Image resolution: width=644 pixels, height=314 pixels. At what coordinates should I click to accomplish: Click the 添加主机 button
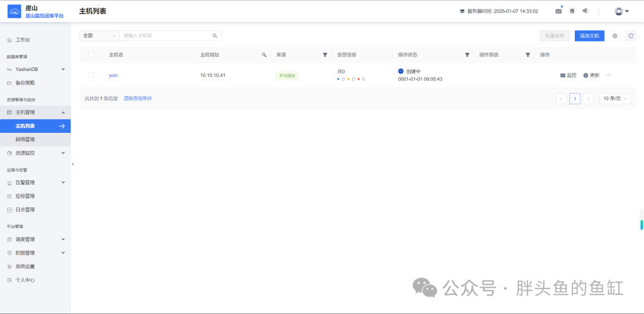589,36
